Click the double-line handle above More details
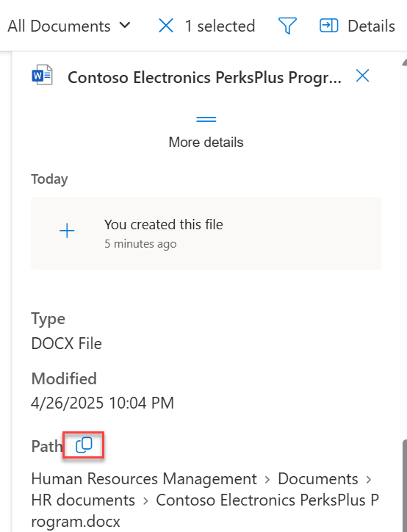The width and height of the screenshot is (407, 532). click(206, 119)
